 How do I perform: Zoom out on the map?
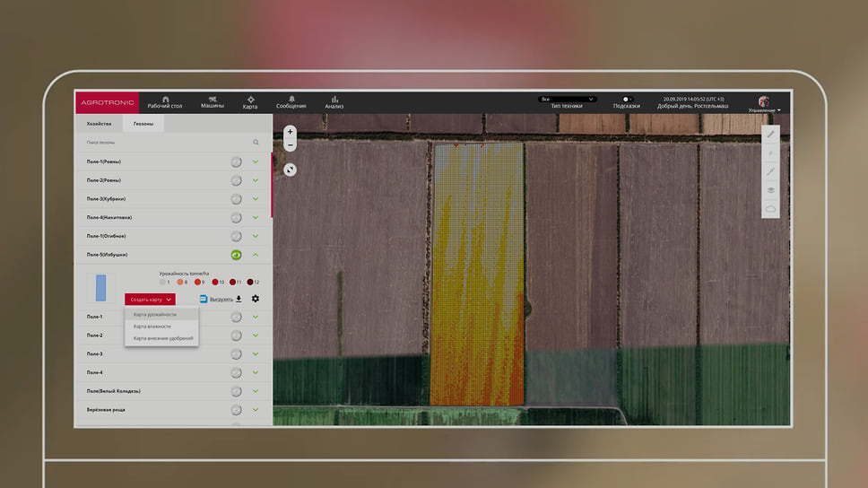point(290,144)
